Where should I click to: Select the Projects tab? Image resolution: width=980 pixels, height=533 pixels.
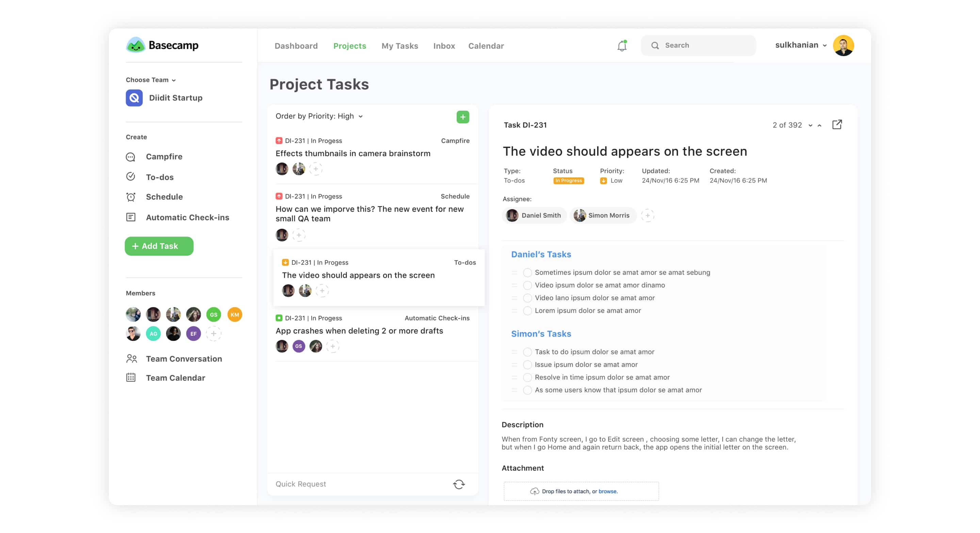(x=349, y=46)
